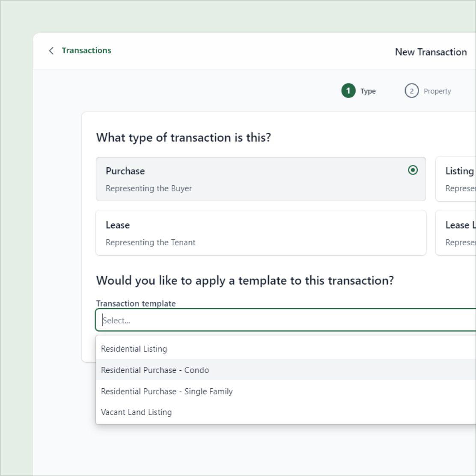
Task: Choose Residential Listing template option
Action: click(286, 349)
